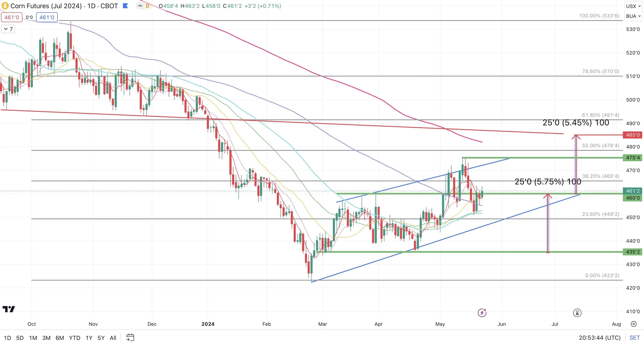Image resolution: width=644 pixels, height=344 pixels.
Task: Click the red 461'0 sell button
Action: 12,17
